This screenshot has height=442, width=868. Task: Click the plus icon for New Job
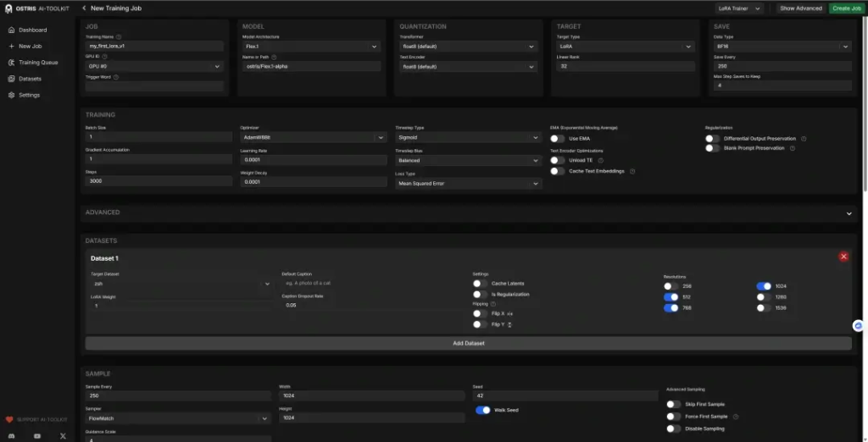[x=11, y=46]
